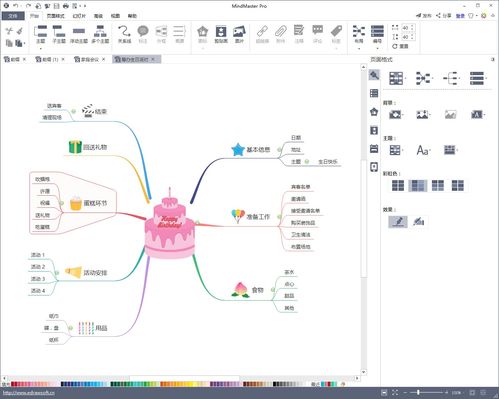Open the outline list panel in the sidebar
Image resolution: width=499 pixels, height=399 pixels.
tap(374, 93)
